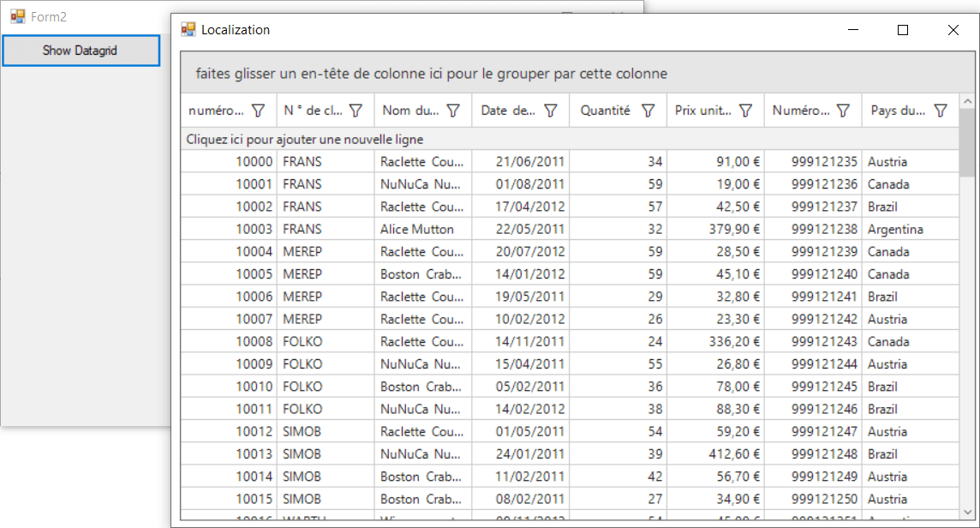Select customer cell FOLKO in row 10009
This screenshot has width=980, height=528.
tap(326, 364)
